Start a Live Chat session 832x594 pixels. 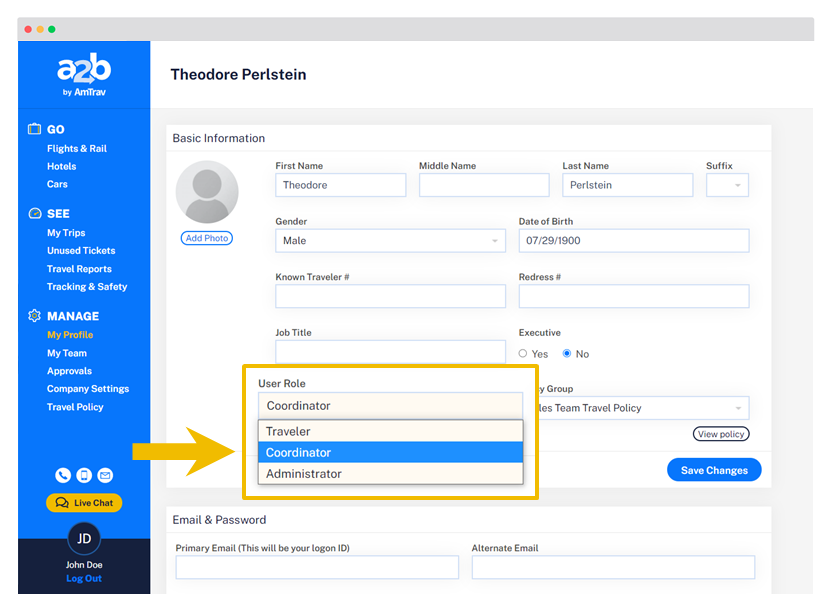(x=84, y=503)
